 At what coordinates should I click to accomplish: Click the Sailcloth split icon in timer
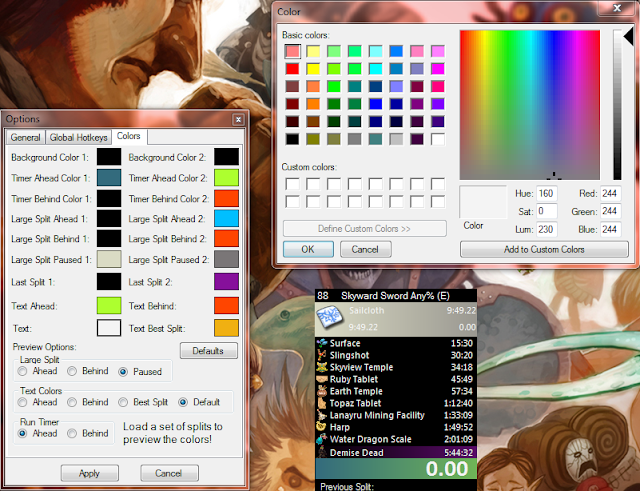pos(329,318)
